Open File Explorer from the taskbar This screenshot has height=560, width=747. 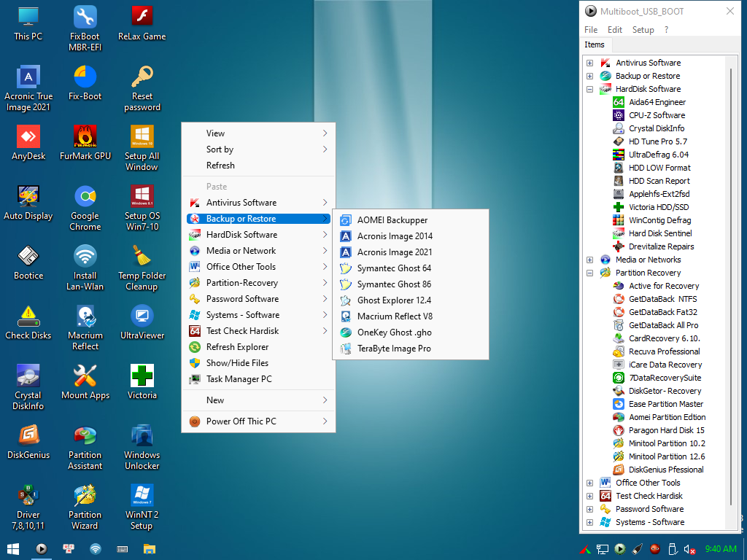click(x=149, y=548)
